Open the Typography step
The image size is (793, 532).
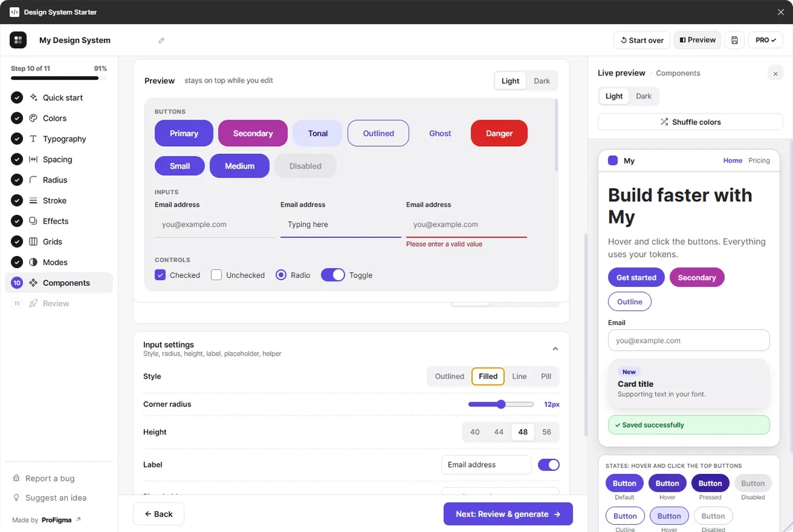pyautogui.click(x=59, y=139)
